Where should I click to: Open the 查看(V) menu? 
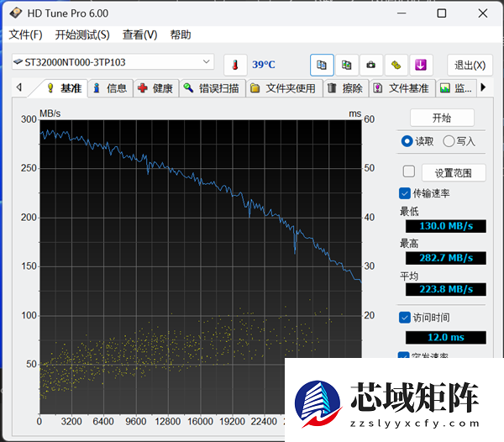139,34
